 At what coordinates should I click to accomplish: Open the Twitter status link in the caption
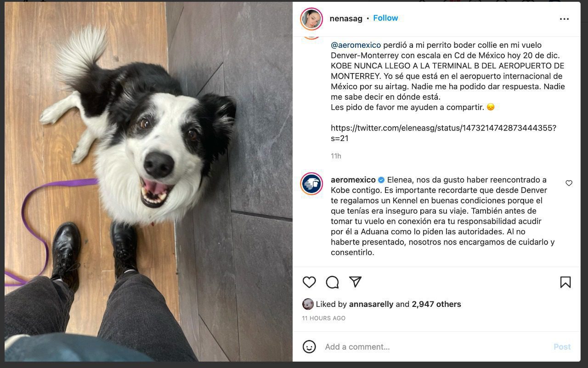(443, 133)
